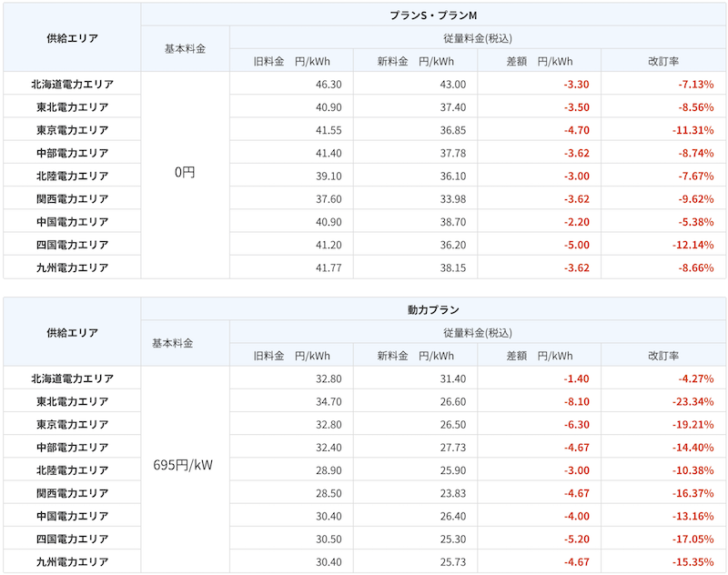This screenshot has width=728, height=575.
Task: Click the new rate value 43.00
Action: (453, 85)
